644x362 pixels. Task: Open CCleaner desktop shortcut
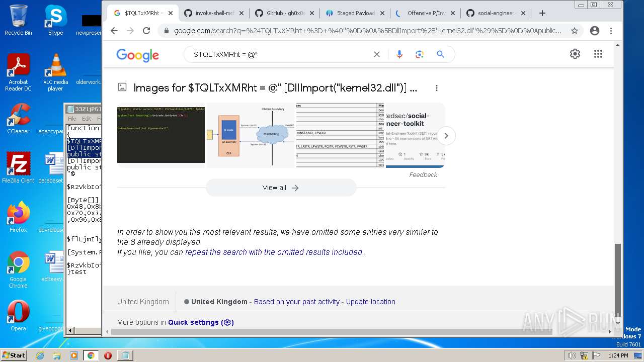18,119
